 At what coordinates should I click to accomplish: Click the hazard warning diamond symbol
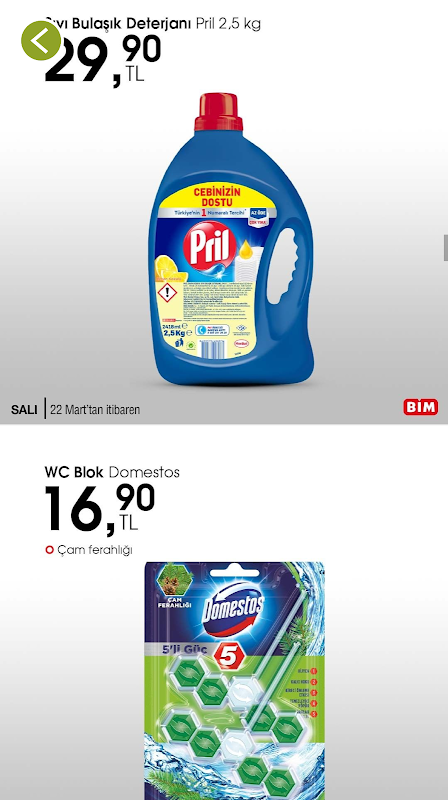(167, 293)
